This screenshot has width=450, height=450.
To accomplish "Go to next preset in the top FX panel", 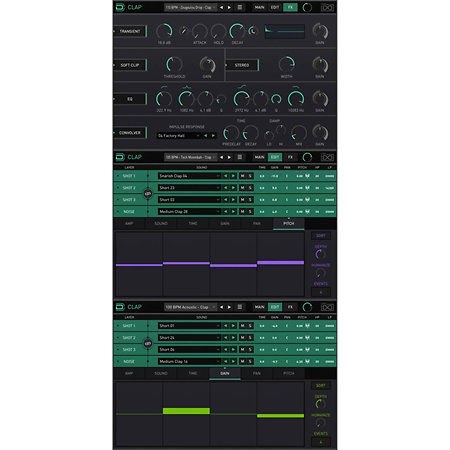I will point(229,7).
